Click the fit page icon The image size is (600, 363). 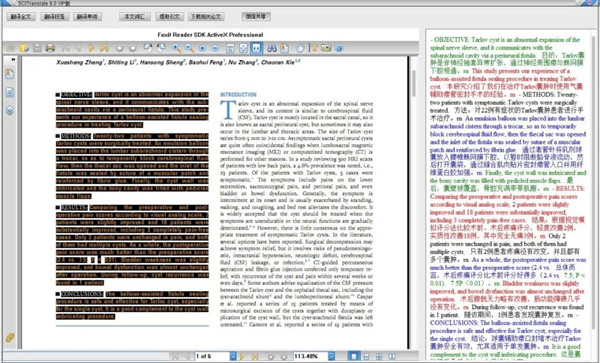click(243, 48)
